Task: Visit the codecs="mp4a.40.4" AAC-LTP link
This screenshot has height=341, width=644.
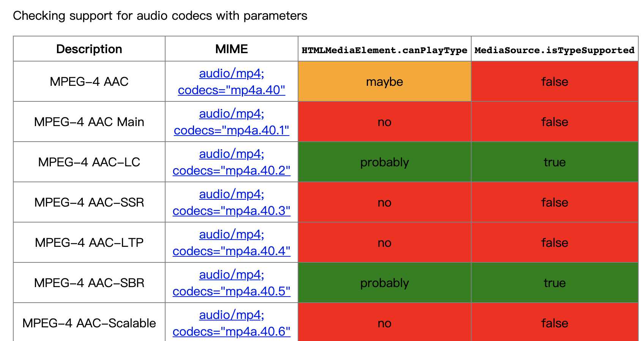Action: coord(231,243)
